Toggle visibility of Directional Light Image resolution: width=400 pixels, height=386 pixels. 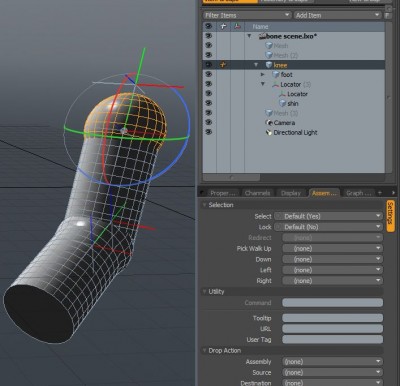point(209,132)
